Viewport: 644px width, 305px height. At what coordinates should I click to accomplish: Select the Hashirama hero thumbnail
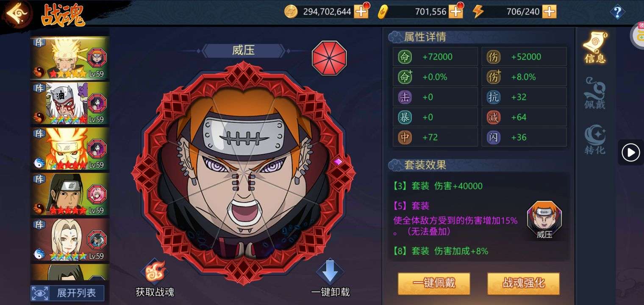tap(70, 194)
